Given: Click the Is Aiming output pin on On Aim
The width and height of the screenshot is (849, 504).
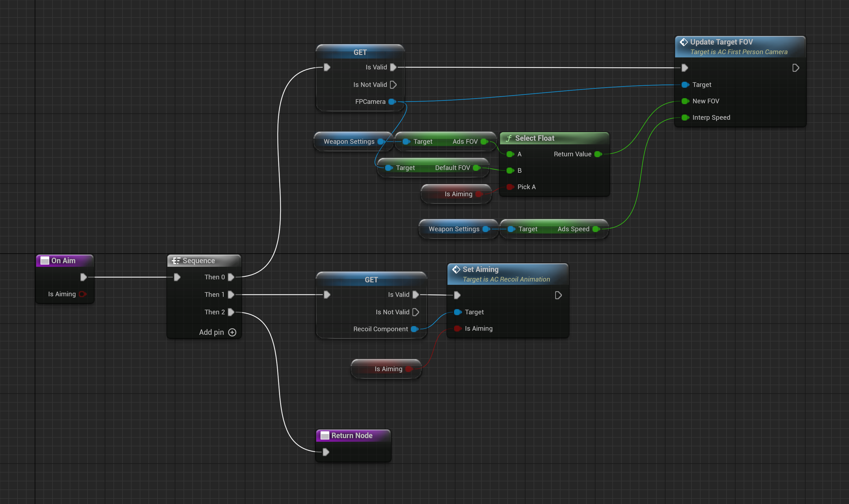Looking at the screenshot, I should coord(83,294).
